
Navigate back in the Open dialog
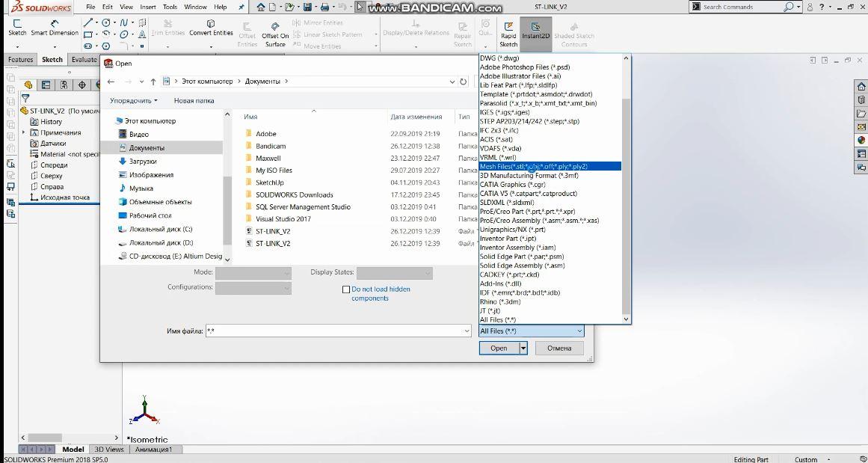[111, 82]
